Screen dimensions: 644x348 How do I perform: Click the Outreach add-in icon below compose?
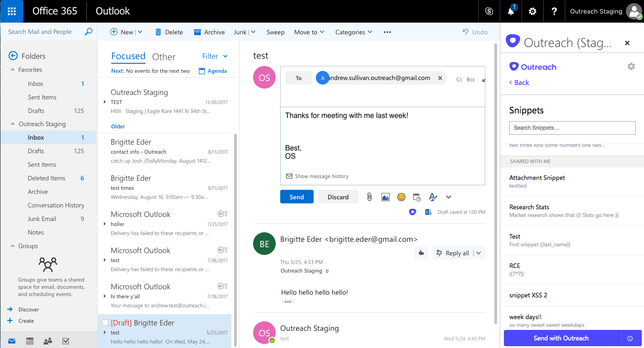[412, 212]
